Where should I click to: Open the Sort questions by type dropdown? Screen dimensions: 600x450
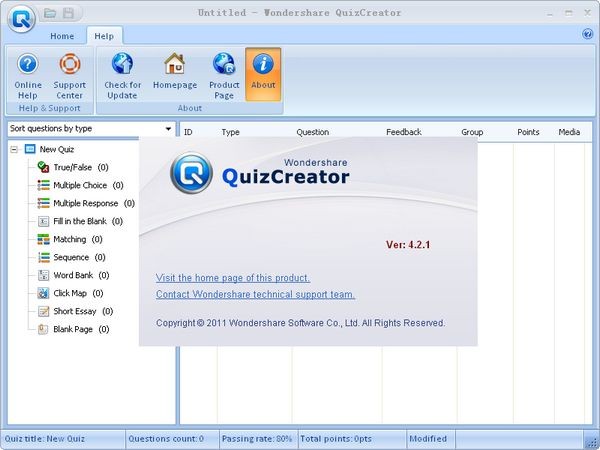[x=168, y=129]
